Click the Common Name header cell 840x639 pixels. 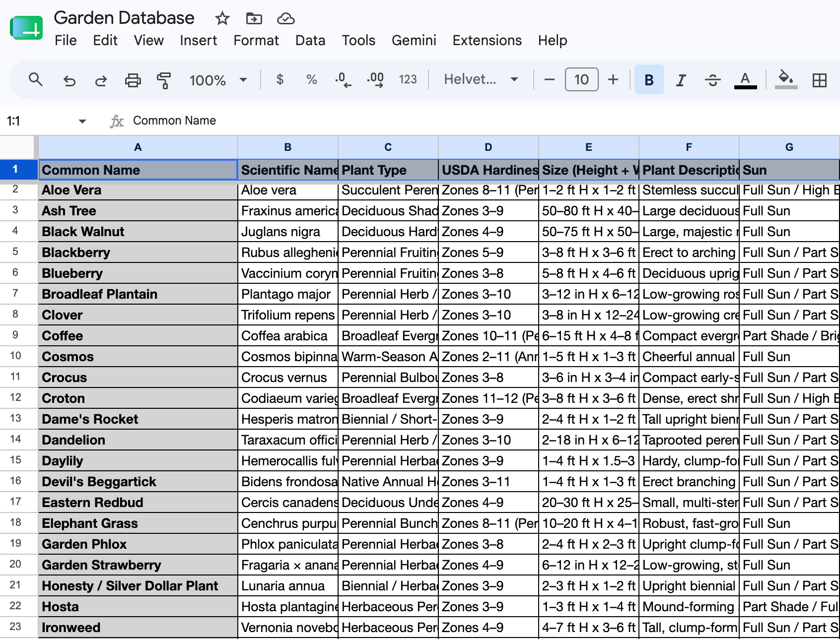[x=138, y=170]
